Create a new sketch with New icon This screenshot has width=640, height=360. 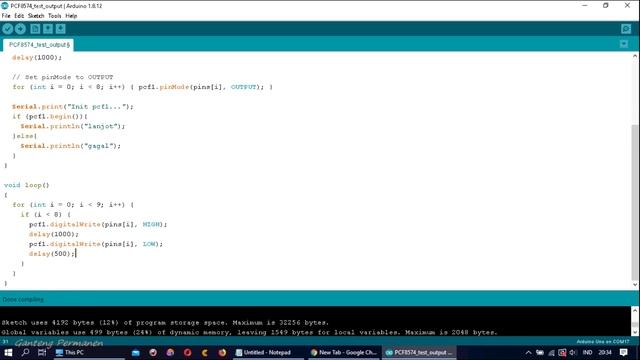tap(35, 29)
